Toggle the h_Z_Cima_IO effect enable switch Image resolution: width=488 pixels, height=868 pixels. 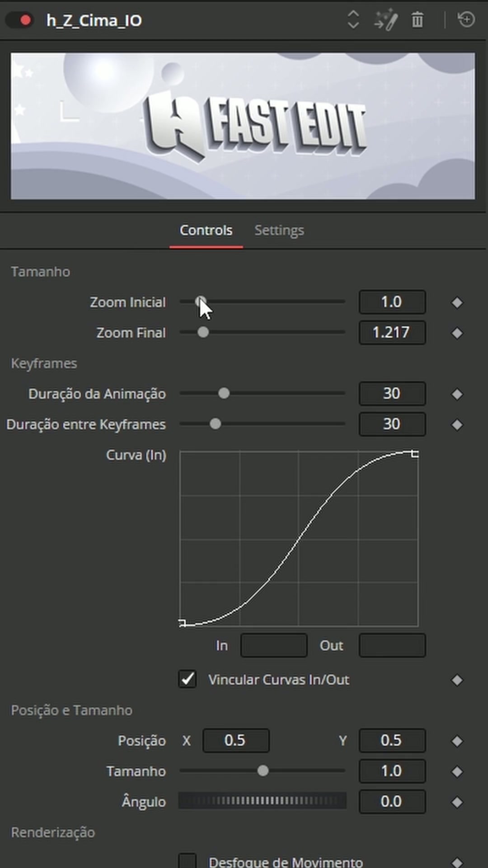tap(19, 20)
